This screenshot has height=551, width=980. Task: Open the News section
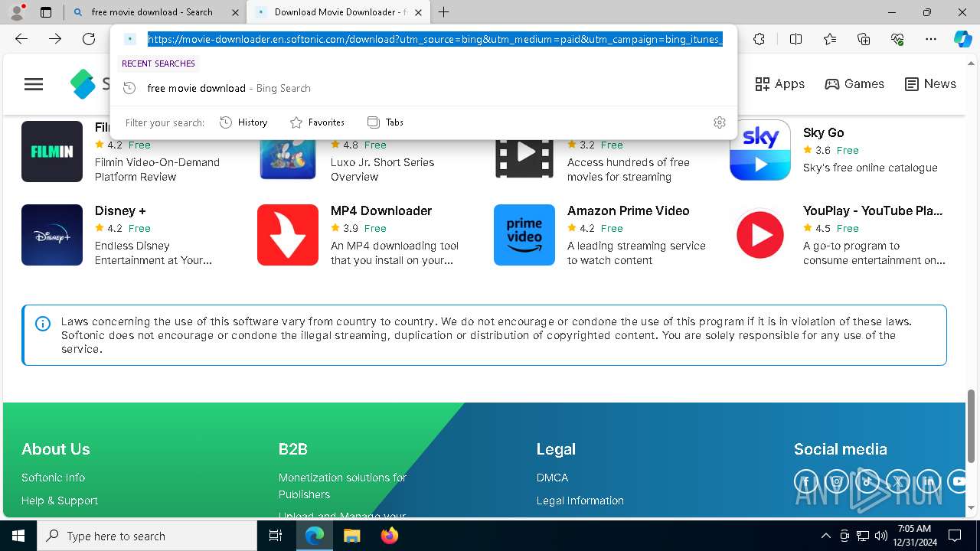click(x=930, y=84)
